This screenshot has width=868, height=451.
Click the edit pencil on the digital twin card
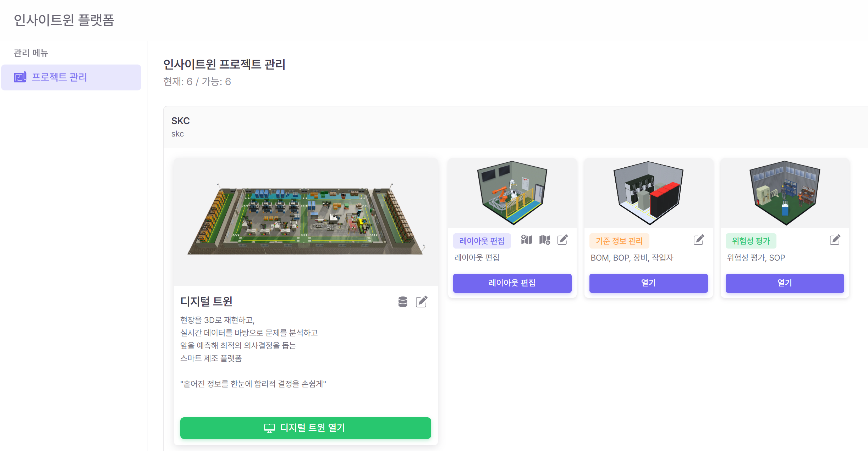[422, 301]
